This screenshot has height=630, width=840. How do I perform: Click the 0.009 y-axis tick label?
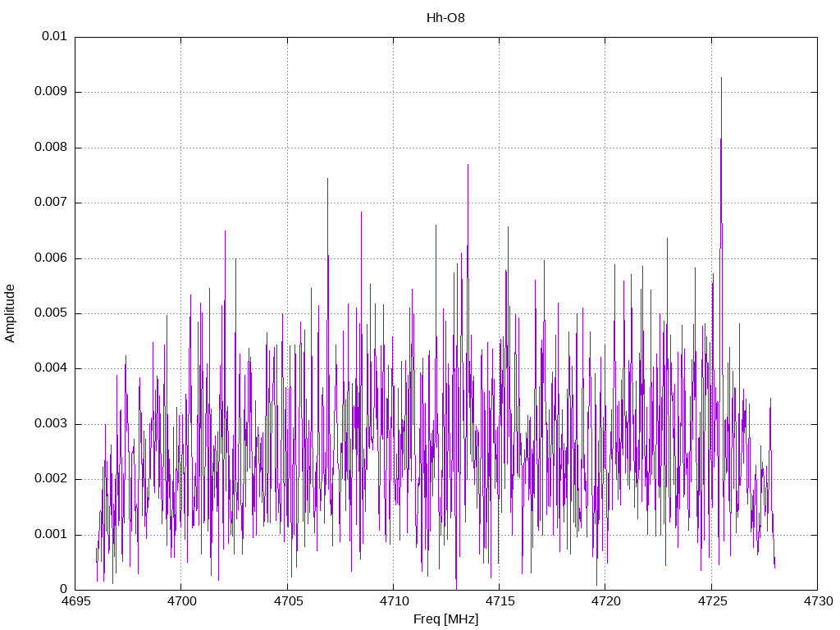pyautogui.click(x=51, y=92)
